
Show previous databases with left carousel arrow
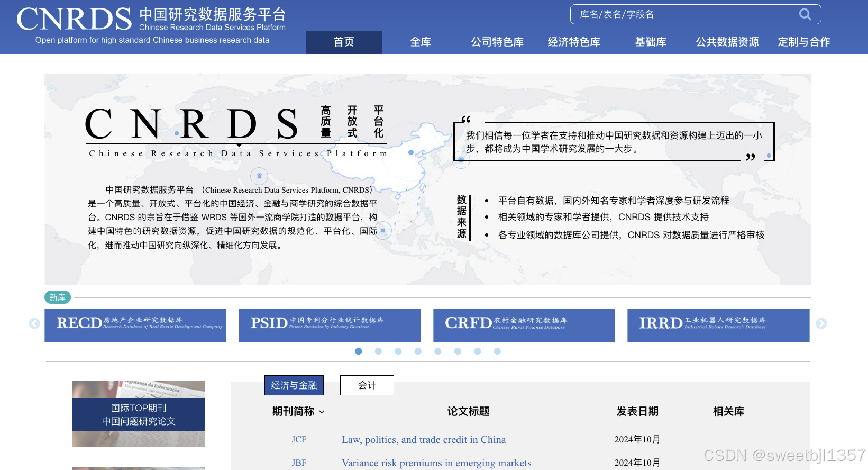[34, 323]
